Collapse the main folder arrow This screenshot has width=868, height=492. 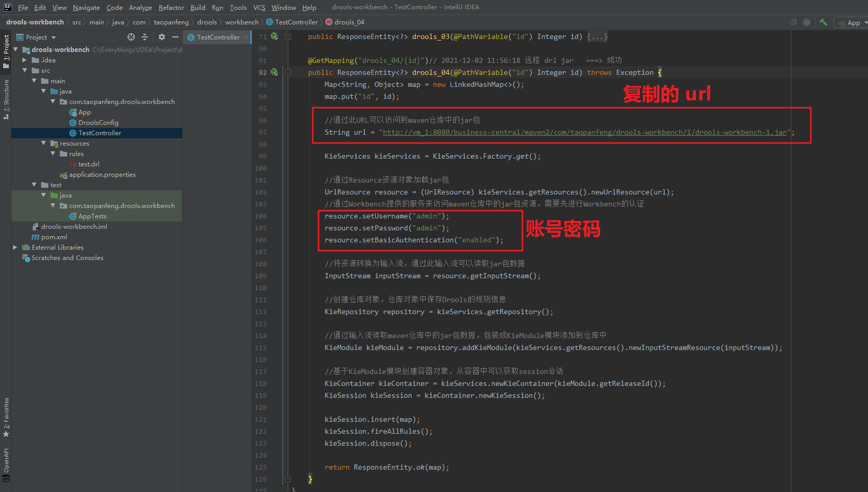point(34,81)
